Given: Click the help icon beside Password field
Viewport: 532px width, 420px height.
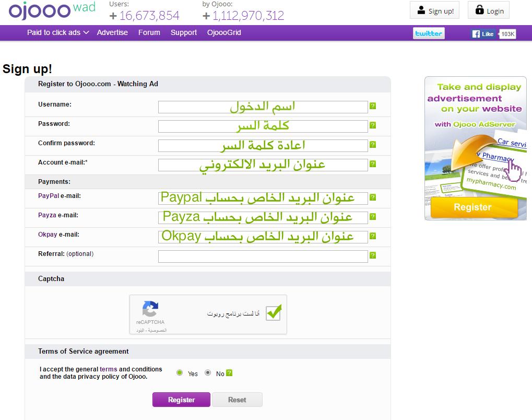Looking at the screenshot, I should 373,125.
